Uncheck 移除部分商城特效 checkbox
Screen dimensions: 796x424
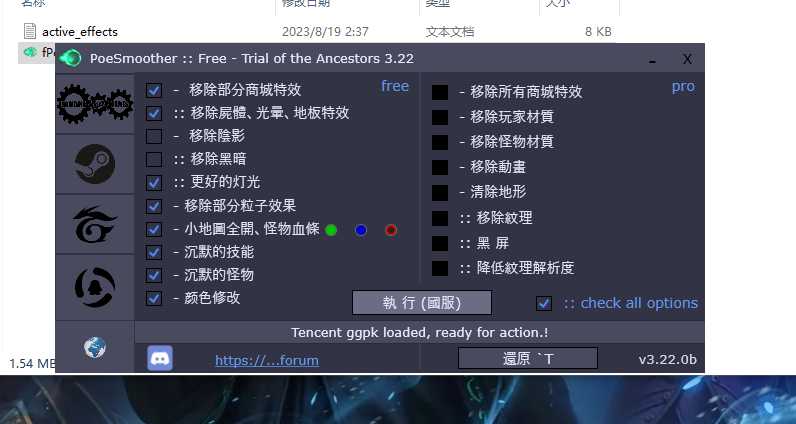[x=154, y=90]
